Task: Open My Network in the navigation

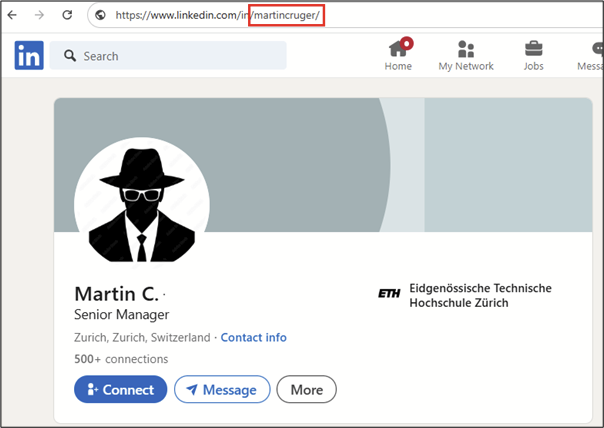Action: point(466,55)
